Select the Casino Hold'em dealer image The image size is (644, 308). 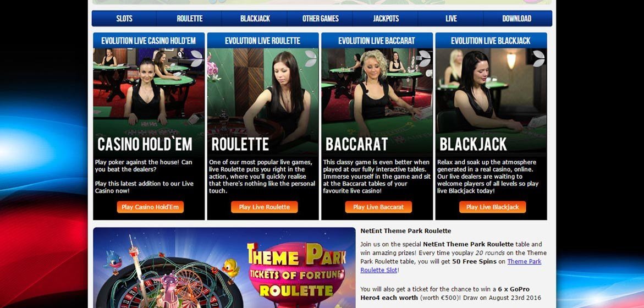pyautogui.click(x=148, y=101)
